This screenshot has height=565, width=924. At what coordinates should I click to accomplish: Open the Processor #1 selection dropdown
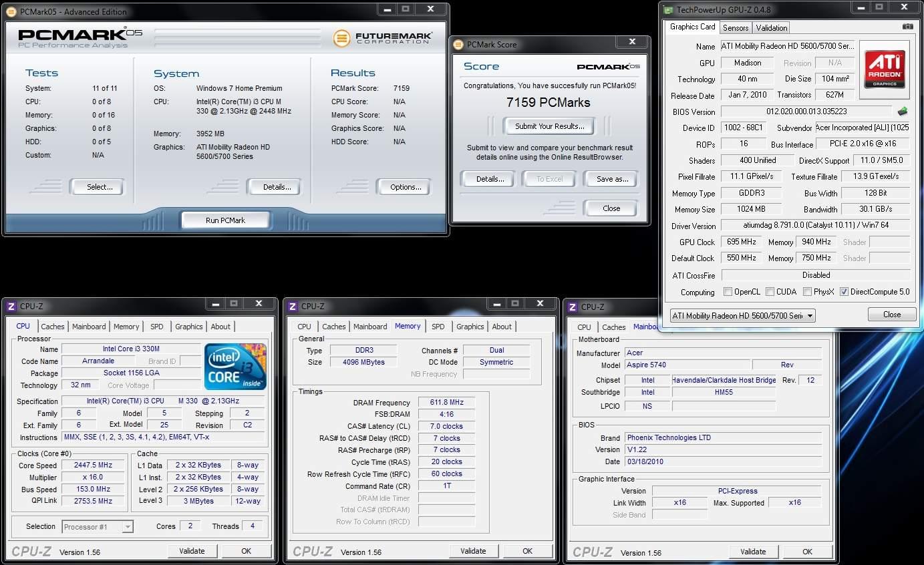pos(98,527)
